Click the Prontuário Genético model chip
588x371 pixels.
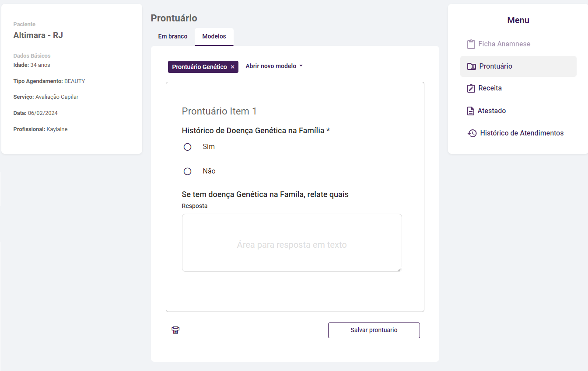pyautogui.click(x=199, y=67)
